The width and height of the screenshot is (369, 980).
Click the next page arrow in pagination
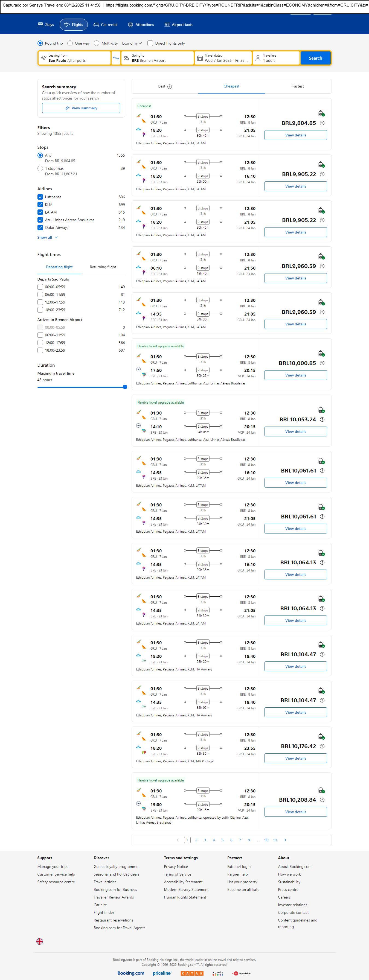point(285,840)
